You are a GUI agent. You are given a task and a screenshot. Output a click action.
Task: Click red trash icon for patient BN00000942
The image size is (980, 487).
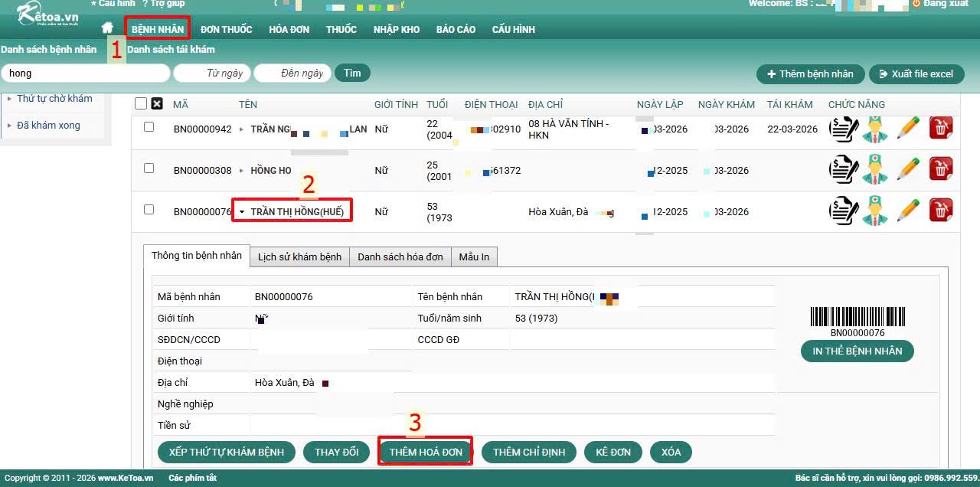(x=941, y=129)
